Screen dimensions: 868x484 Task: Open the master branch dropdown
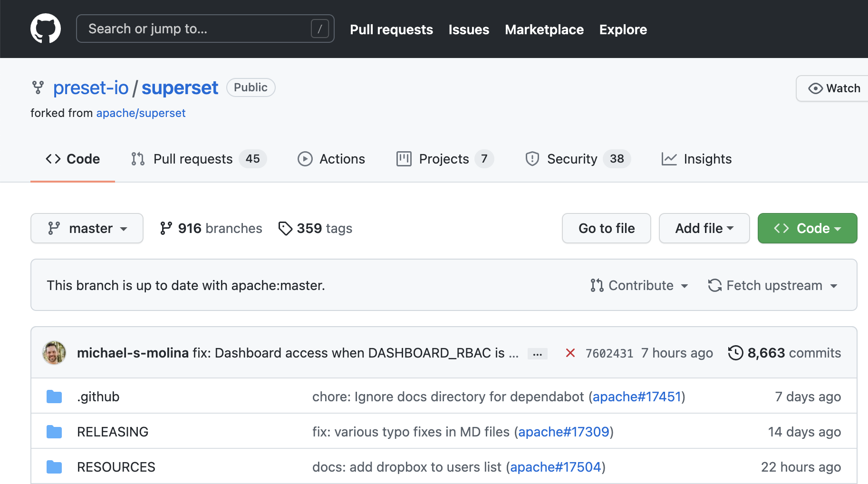coord(87,228)
